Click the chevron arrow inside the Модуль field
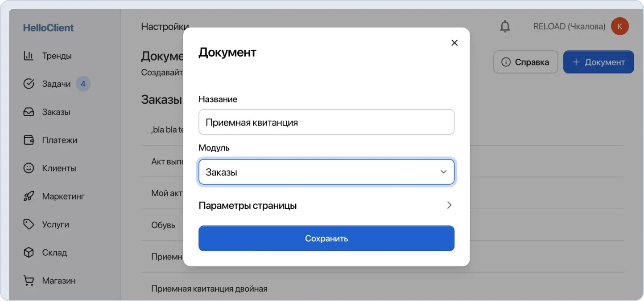Image resolution: width=644 pixels, height=301 pixels. pos(443,172)
